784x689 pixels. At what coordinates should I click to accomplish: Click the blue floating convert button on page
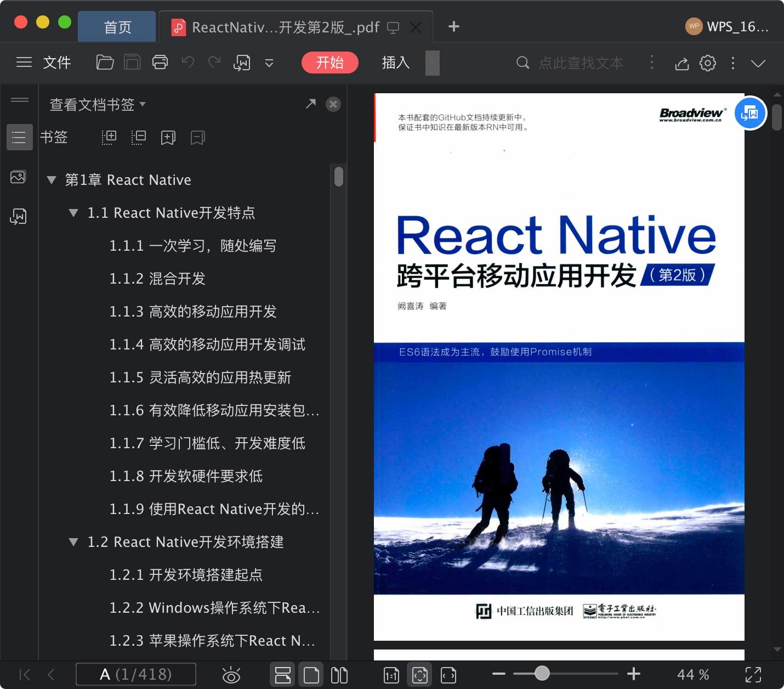(750, 114)
